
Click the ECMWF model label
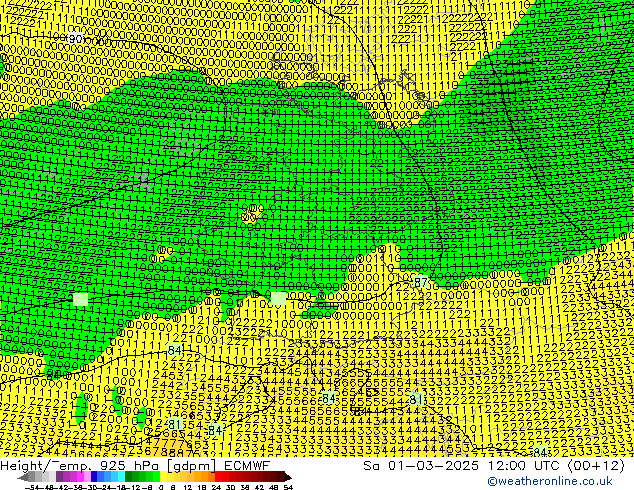point(247,466)
